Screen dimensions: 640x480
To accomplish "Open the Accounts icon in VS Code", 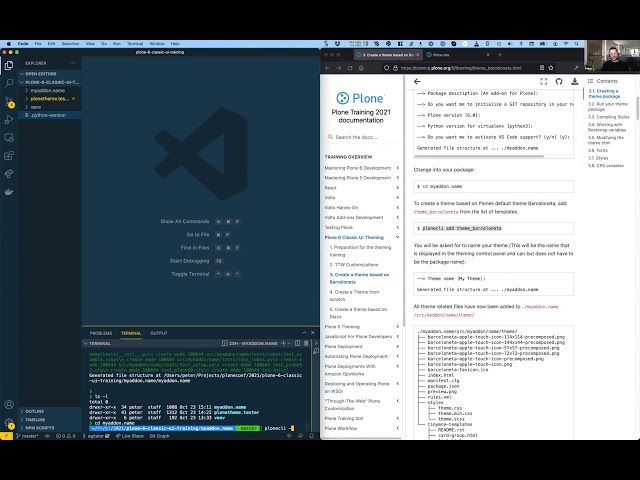I will point(9,404).
